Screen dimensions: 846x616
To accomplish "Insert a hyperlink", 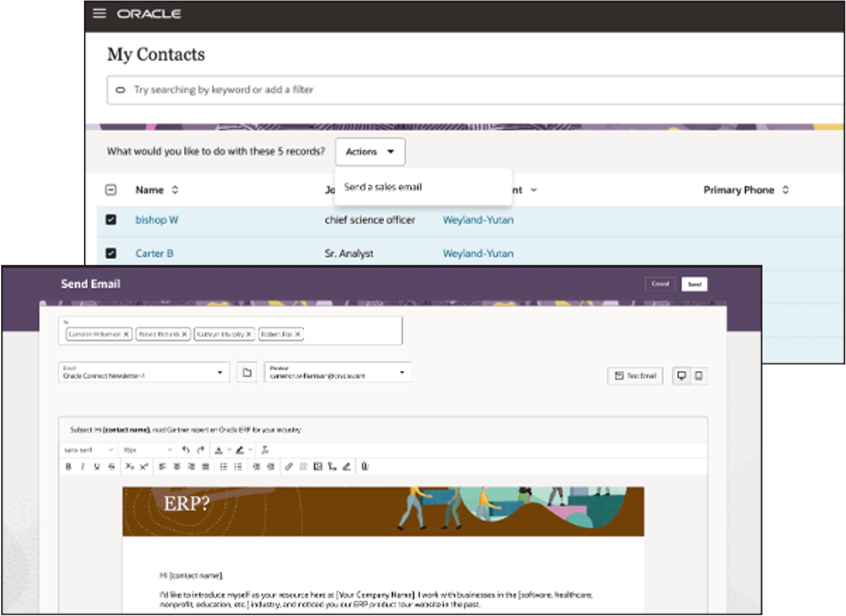I will (289, 466).
